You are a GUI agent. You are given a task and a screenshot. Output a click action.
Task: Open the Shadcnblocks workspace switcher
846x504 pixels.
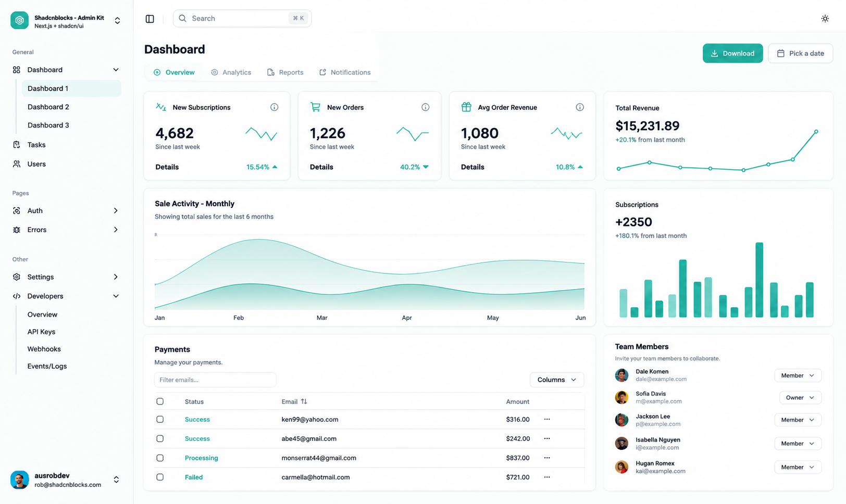[x=117, y=21]
